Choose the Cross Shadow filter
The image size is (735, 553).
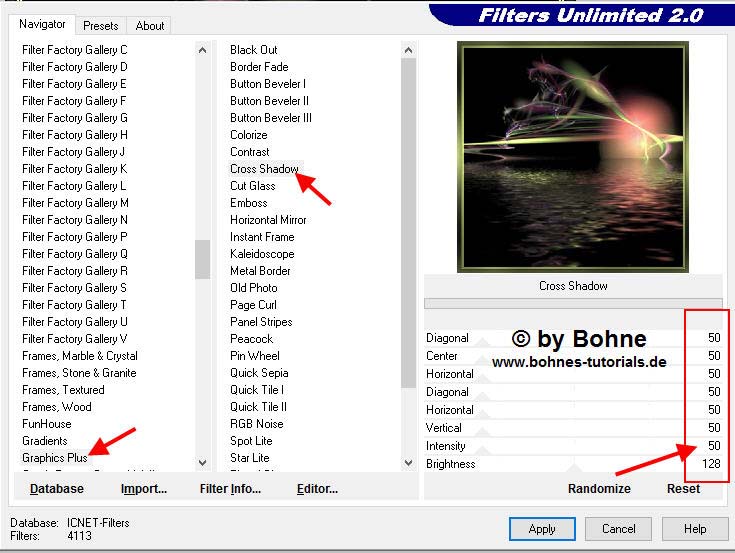[x=264, y=169]
